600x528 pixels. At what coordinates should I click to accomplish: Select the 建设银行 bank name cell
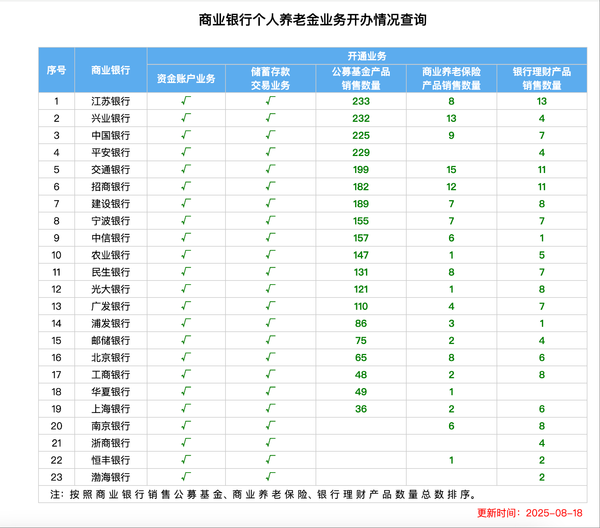click(x=111, y=204)
